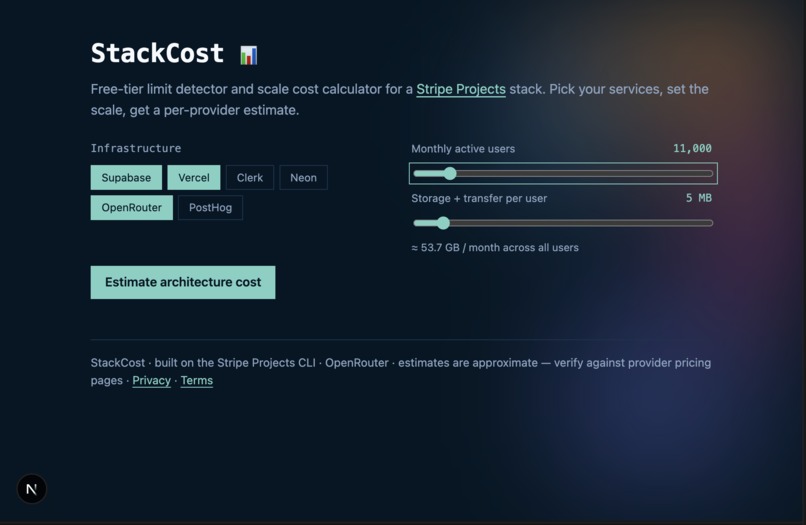Open the Stripe Projects link
The height and width of the screenshot is (525, 806).
pyautogui.click(x=461, y=89)
